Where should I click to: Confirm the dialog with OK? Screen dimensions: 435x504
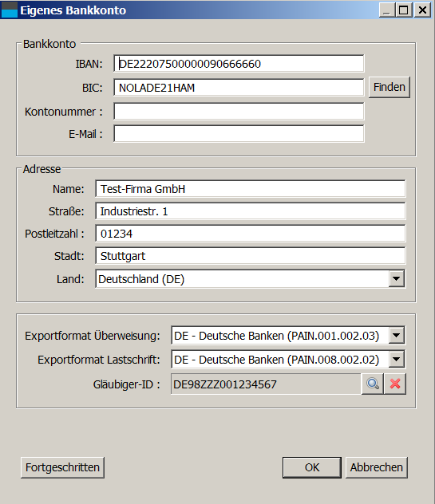click(312, 467)
